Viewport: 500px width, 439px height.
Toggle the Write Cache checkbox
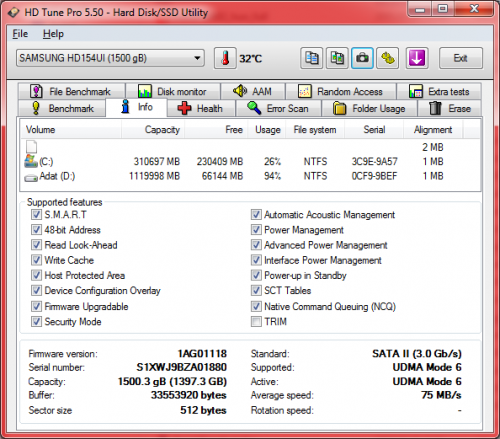point(36,260)
